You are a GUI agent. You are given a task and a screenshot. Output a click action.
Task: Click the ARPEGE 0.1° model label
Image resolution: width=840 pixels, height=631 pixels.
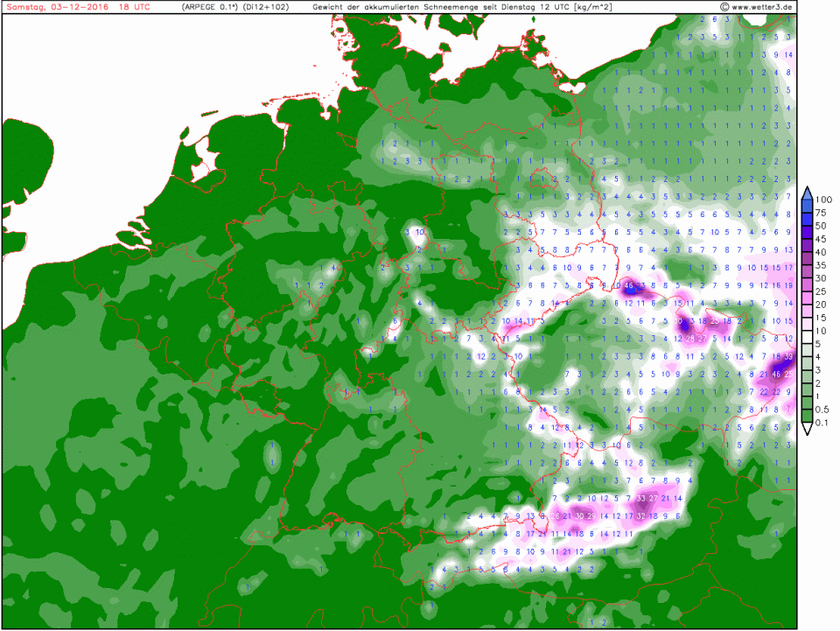[211, 7]
